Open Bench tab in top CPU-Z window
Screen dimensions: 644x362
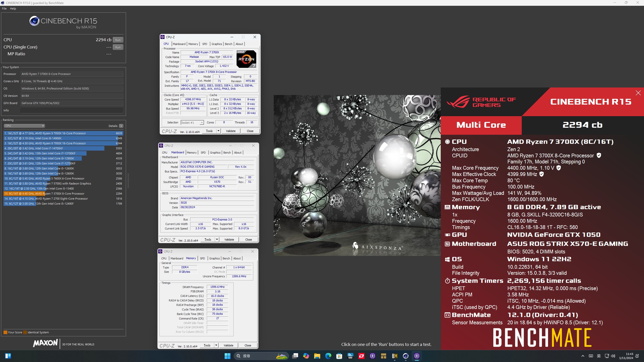[228, 44]
